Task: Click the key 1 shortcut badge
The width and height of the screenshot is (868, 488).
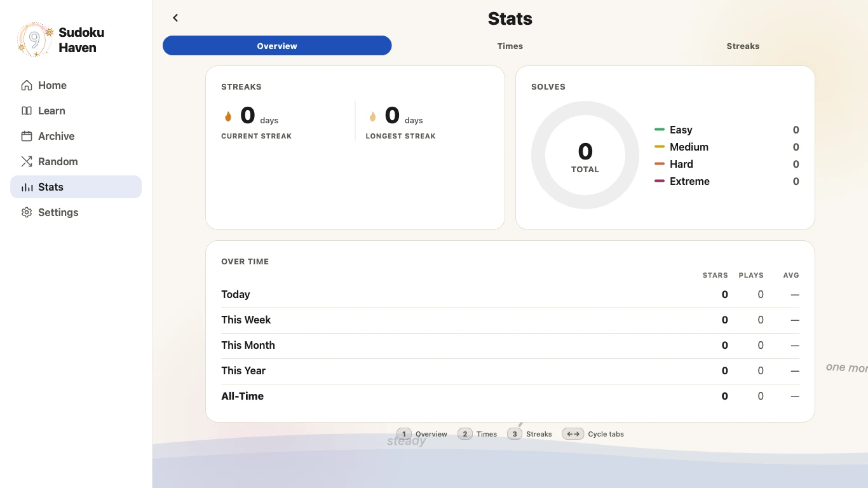Action: pyautogui.click(x=403, y=434)
